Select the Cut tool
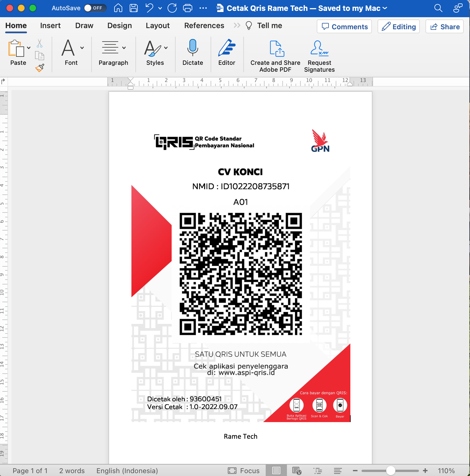This screenshot has width=470, height=476. (x=40, y=44)
